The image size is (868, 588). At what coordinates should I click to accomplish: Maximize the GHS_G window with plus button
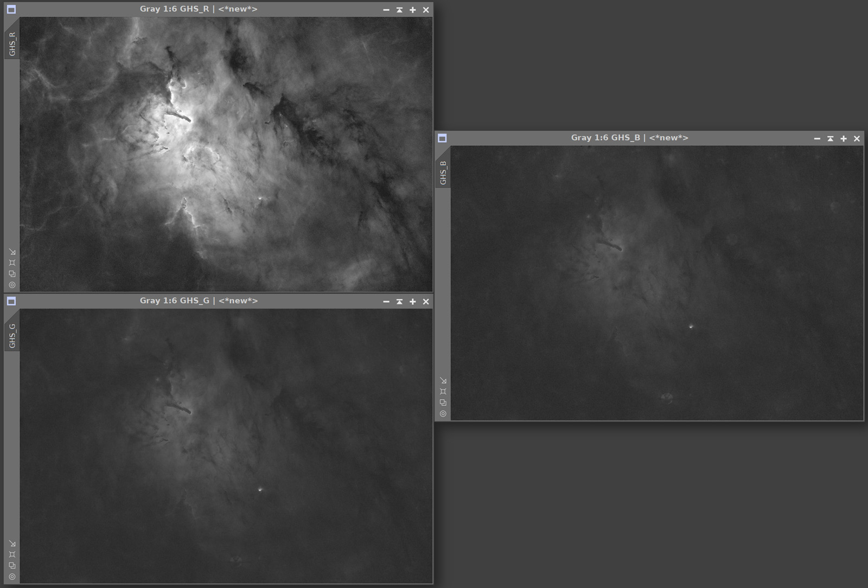coord(412,302)
